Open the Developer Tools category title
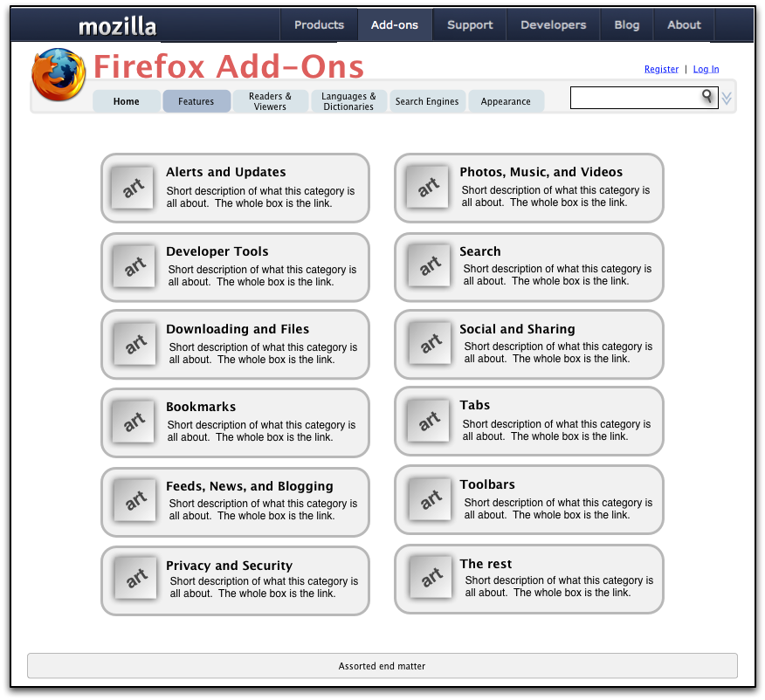This screenshot has height=700, width=765. [217, 251]
